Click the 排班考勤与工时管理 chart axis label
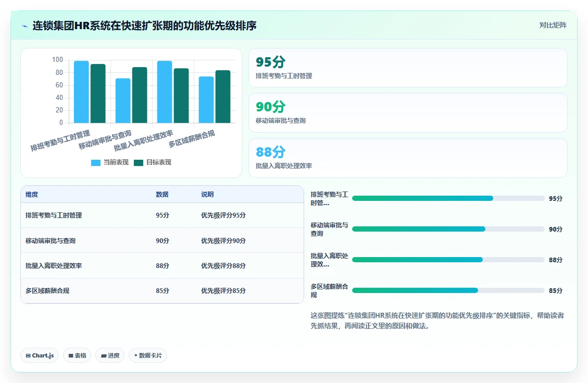The image size is (588, 383). pos(60,141)
